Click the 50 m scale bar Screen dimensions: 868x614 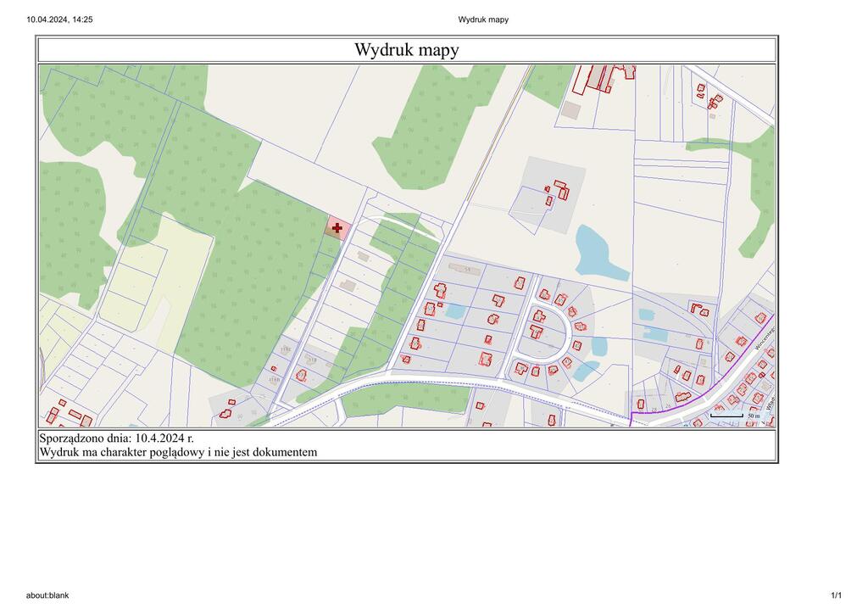(x=726, y=416)
